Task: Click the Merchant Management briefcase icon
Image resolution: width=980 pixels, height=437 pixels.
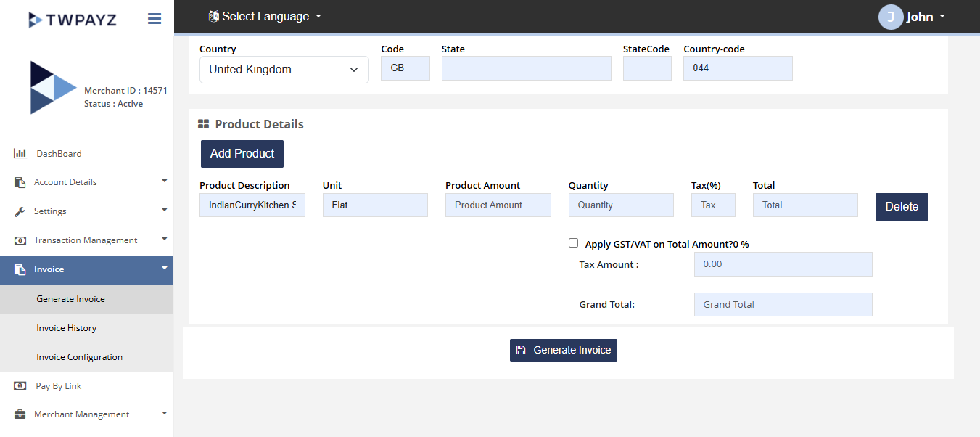Action: (20, 414)
